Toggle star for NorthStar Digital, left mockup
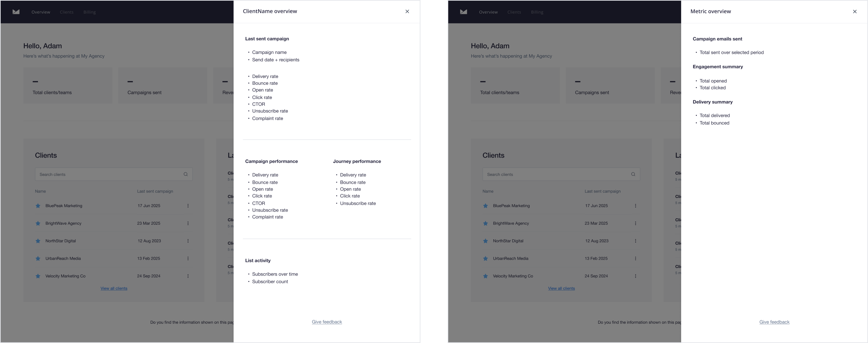The height and width of the screenshot is (343, 868). 38,241
